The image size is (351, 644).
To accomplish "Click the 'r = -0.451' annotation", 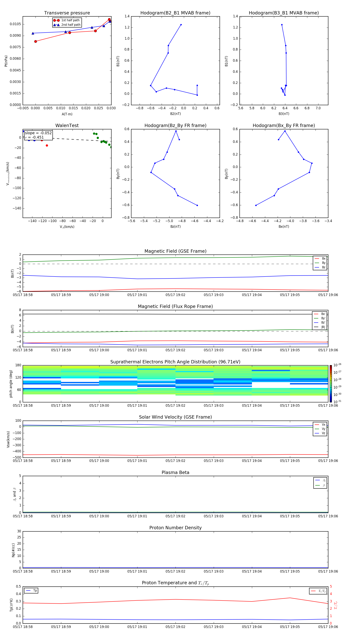I will 35,137.
